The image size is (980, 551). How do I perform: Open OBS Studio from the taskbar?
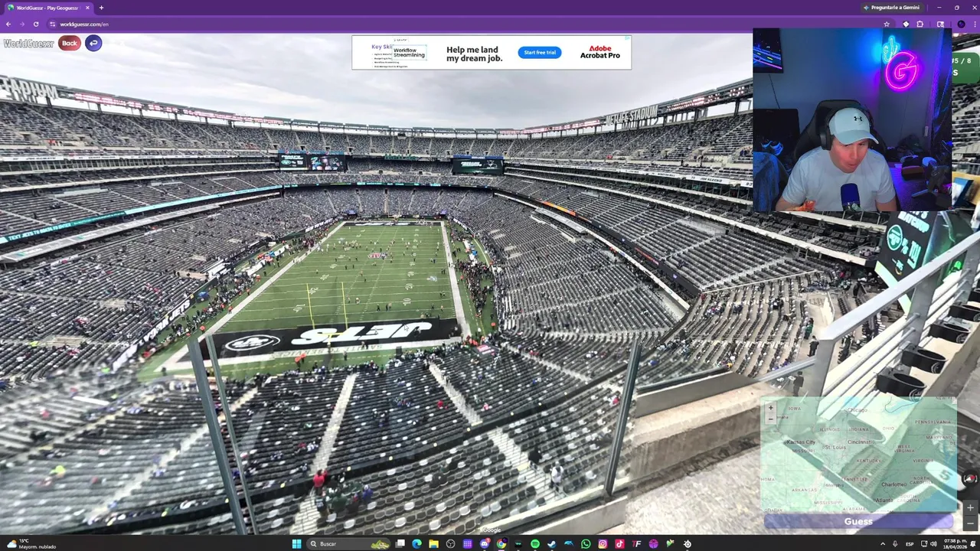(x=451, y=544)
